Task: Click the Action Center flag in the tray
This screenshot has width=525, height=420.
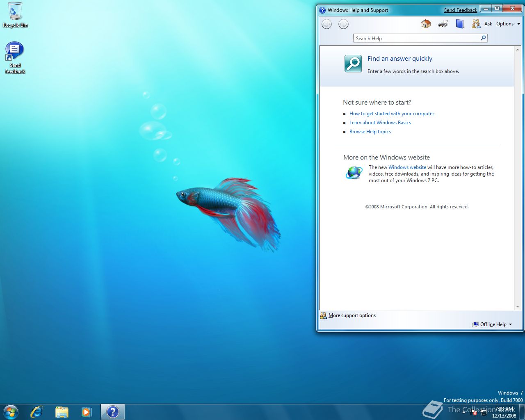Action: tap(473, 412)
